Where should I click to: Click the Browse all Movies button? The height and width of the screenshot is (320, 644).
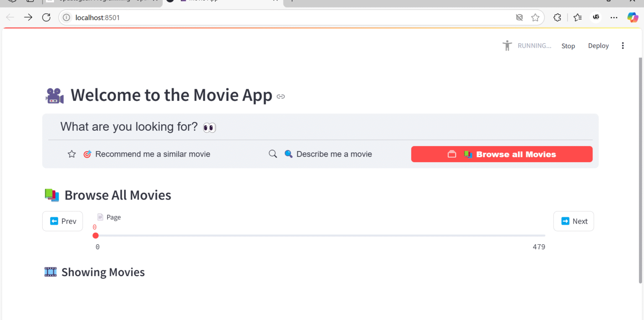[501, 154]
